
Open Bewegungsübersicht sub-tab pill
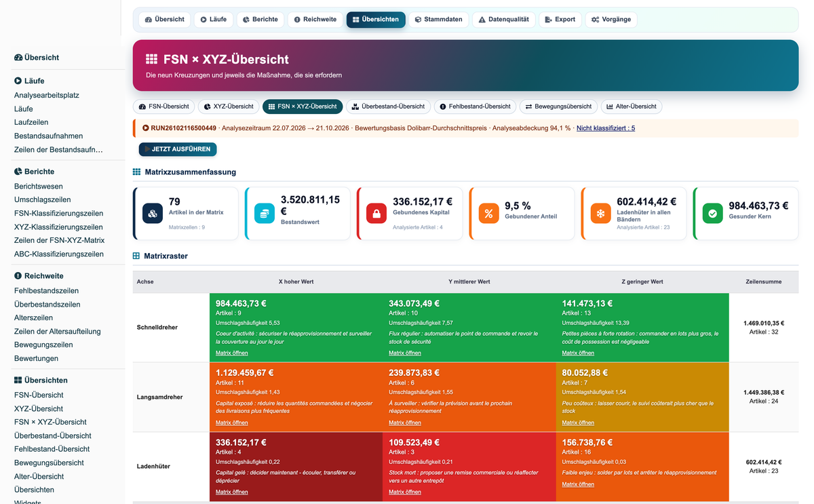point(559,106)
